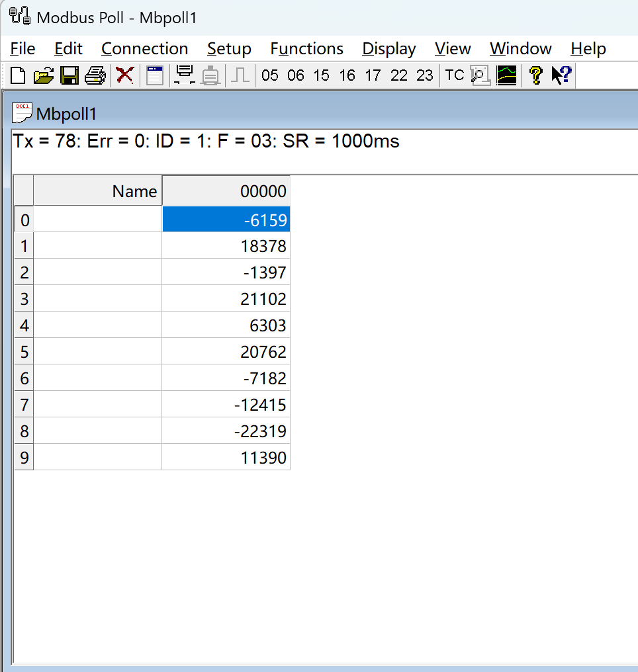Click the red X delete icon

tap(125, 75)
